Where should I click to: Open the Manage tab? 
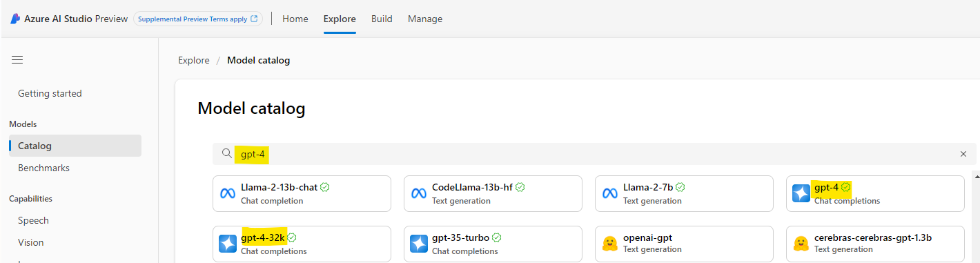click(425, 19)
